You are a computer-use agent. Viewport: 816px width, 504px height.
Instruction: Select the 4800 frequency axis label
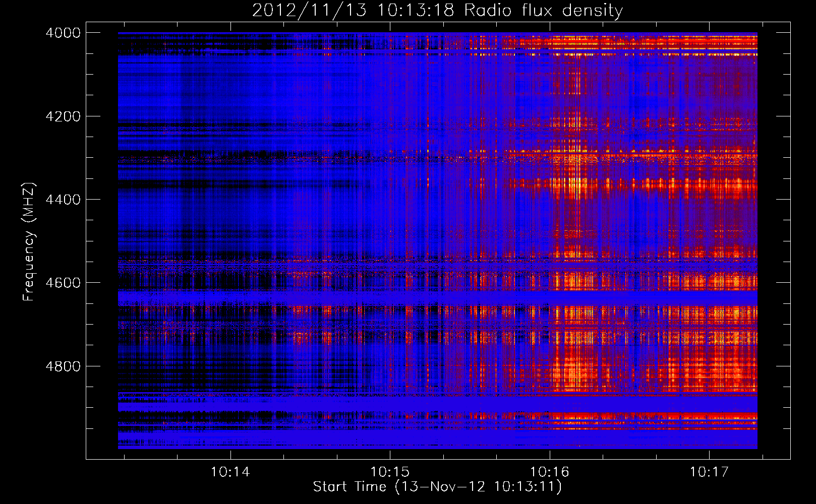tap(63, 366)
